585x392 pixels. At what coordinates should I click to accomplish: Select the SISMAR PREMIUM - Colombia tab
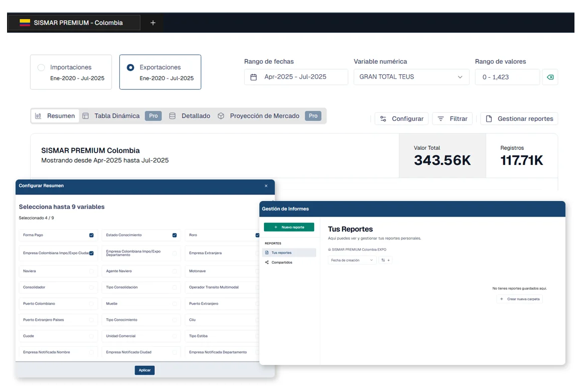click(74, 23)
